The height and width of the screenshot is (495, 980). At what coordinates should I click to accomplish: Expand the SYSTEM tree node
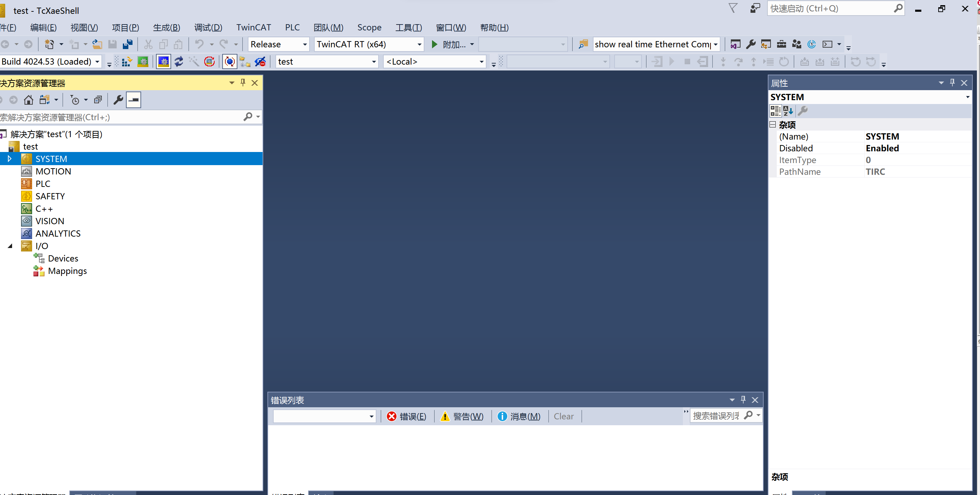click(10, 159)
